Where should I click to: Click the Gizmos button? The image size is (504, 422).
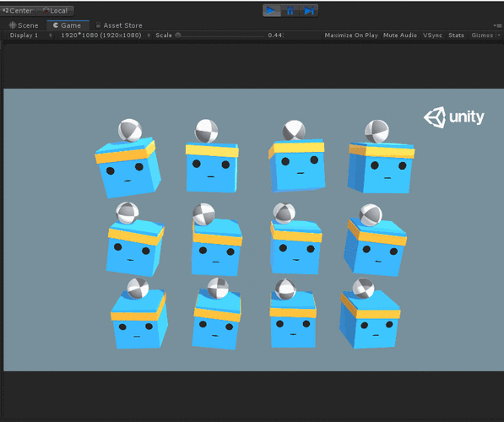click(482, 35)
